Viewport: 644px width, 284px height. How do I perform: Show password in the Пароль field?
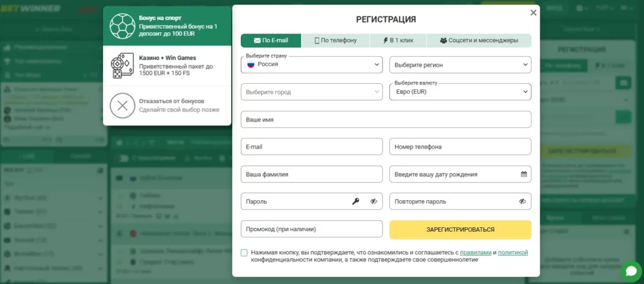tap(374, 202)
